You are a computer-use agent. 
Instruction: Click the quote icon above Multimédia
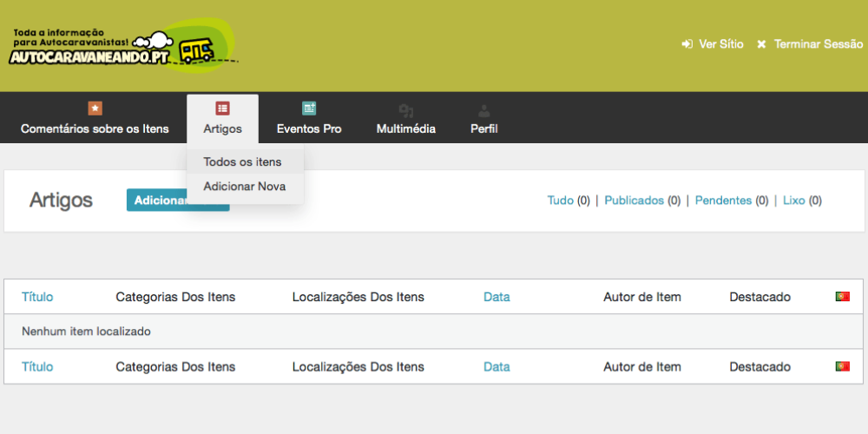pyautogui.click(x=405, y=110)
